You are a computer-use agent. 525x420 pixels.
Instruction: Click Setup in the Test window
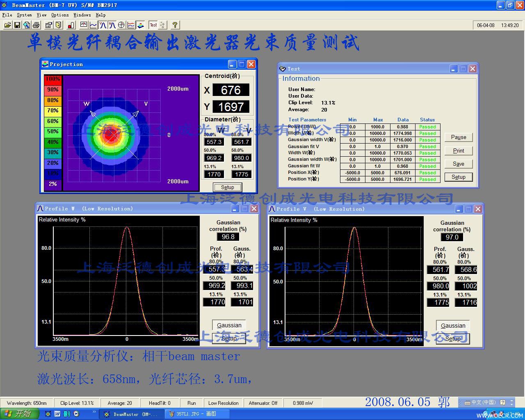(x=459, y=177)
